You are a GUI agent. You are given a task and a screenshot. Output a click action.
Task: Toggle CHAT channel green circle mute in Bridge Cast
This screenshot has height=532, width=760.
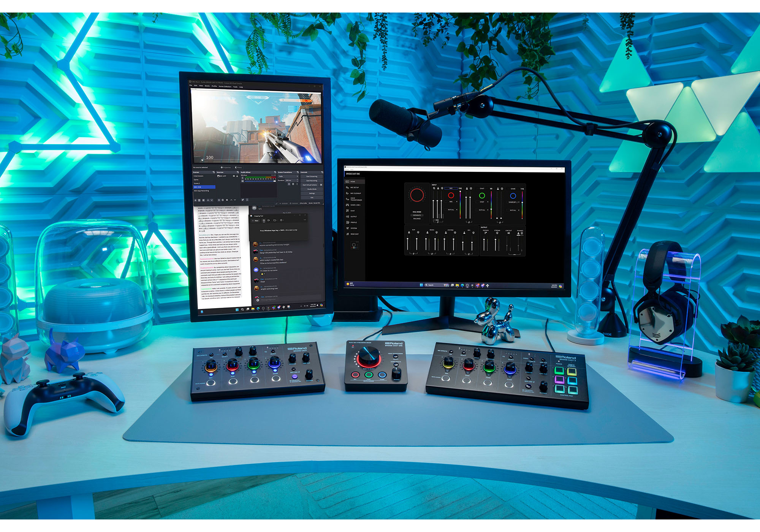482,196
